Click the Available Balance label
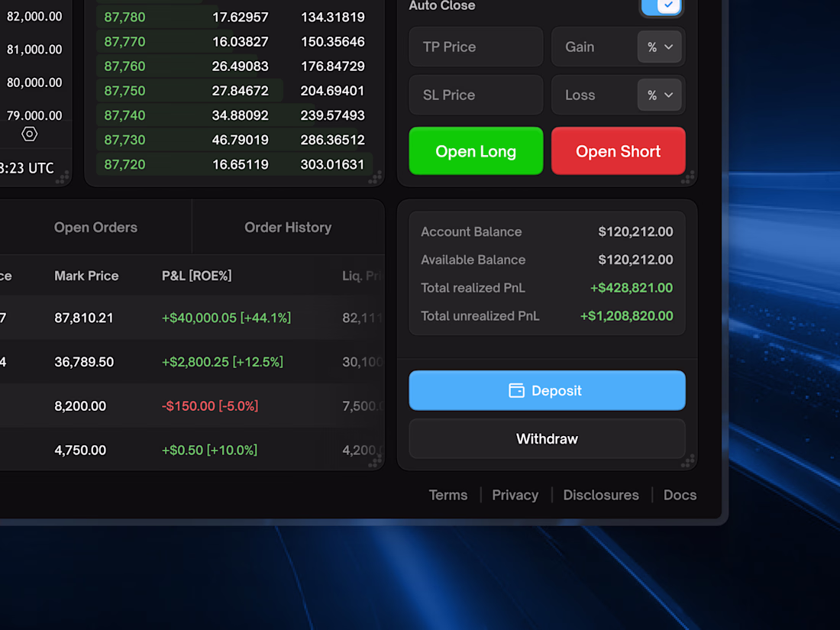Image resolution: width=840 pixels, height=630 pixels. click(473, 260)
